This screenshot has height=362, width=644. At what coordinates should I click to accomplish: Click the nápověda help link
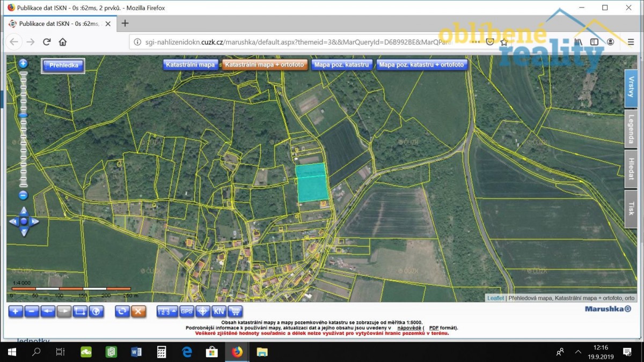(x=408, y=327)
